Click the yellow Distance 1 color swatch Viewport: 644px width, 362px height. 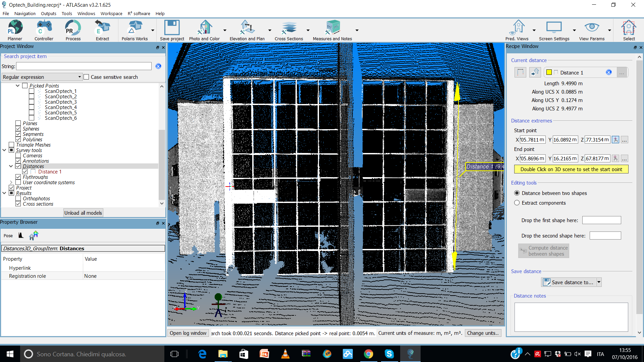[x=549, y=72]
